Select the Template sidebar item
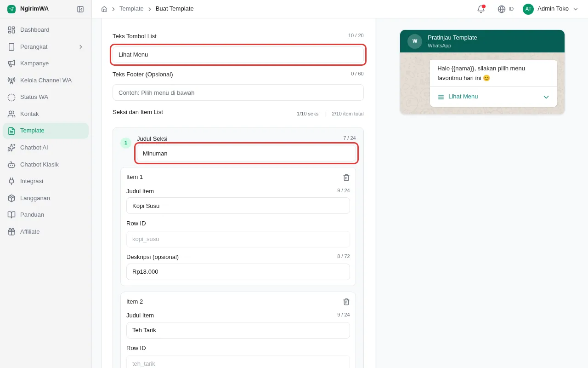Viewport: 588px width, 368px height. point(46,131)
